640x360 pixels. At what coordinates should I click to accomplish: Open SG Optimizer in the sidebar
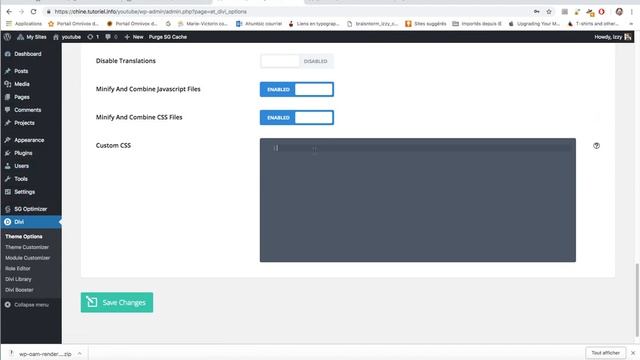point(31,209)
